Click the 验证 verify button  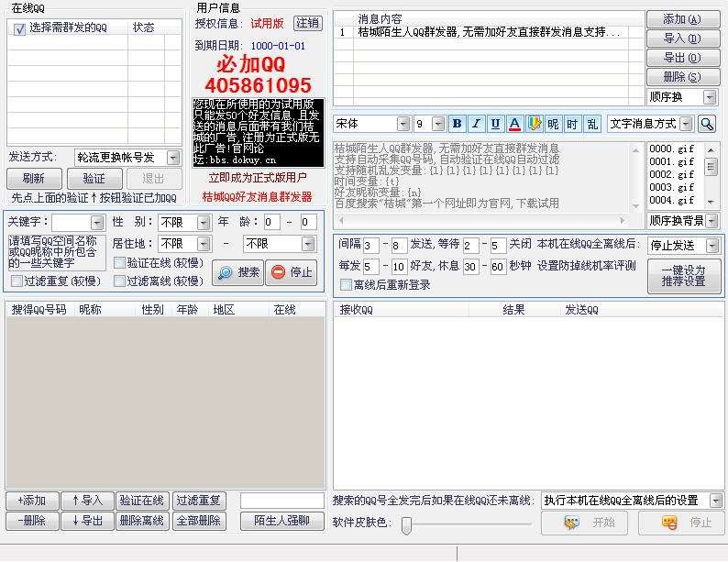coord(94,179)
